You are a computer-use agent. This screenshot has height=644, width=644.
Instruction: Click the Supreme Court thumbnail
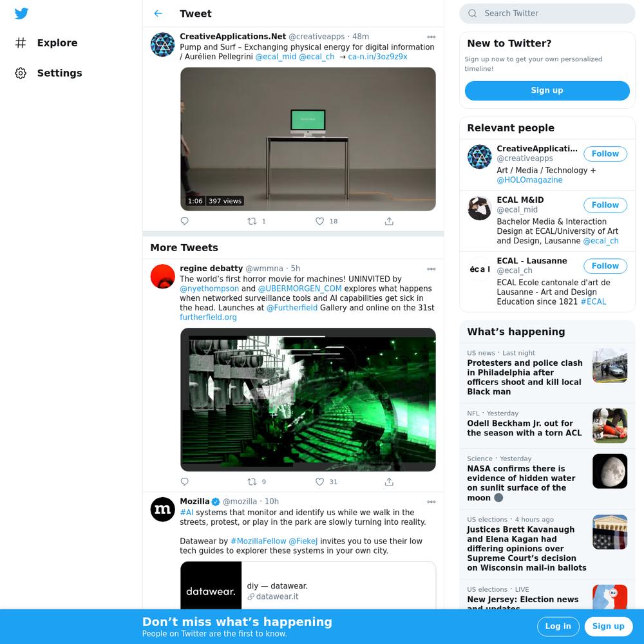pos(610,532)
